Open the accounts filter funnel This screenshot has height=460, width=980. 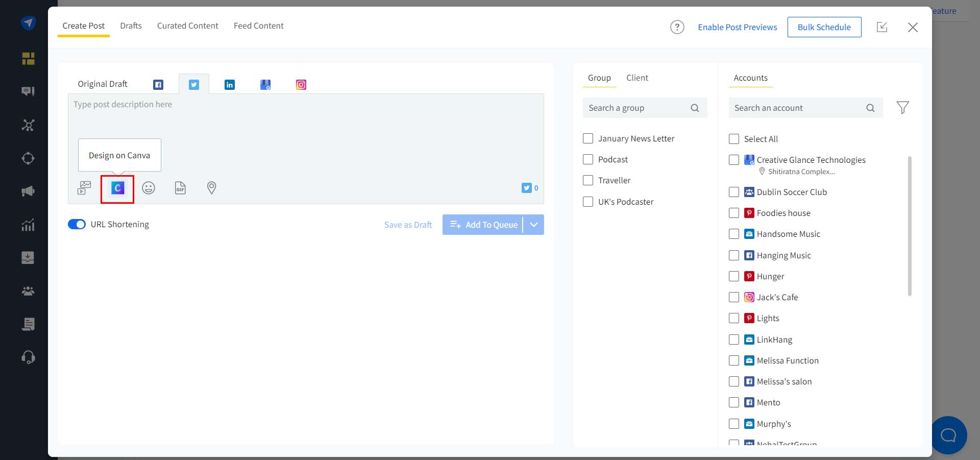(x=902, y=107)
